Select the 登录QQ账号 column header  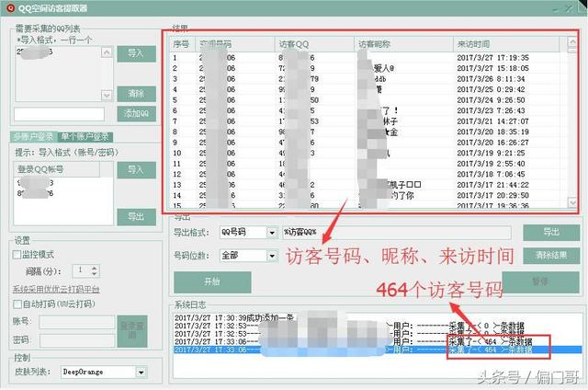pos(57,169)
